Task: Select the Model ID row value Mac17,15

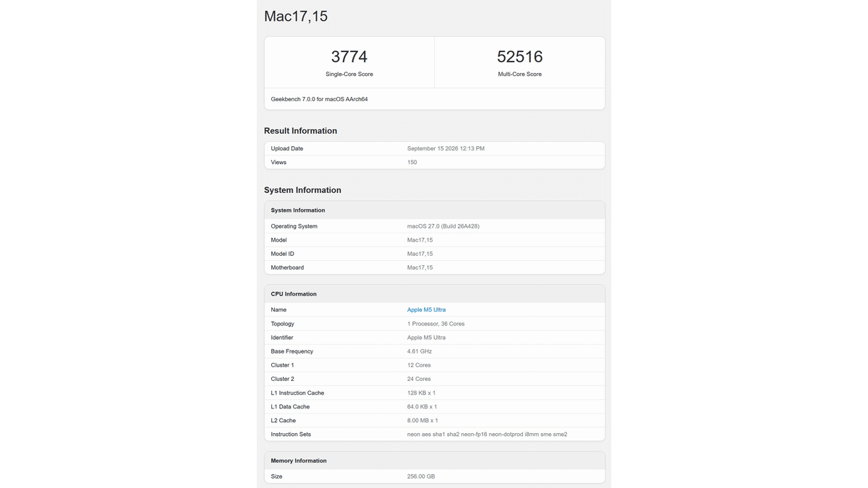Action: click(x=420, y=254)
